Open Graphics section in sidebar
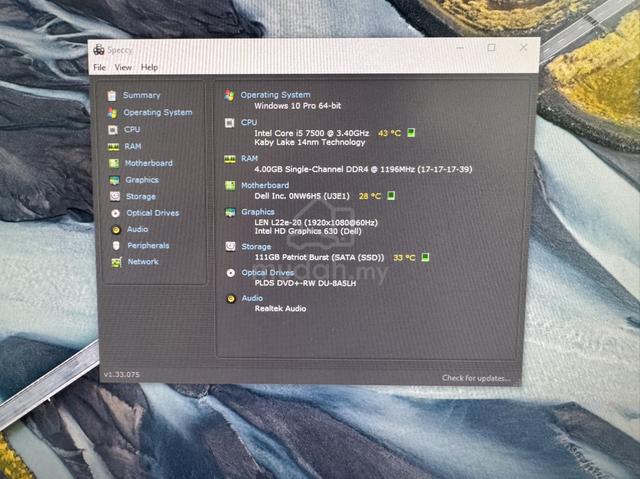The width and height of the screenshot is (640, 479). 142,180
